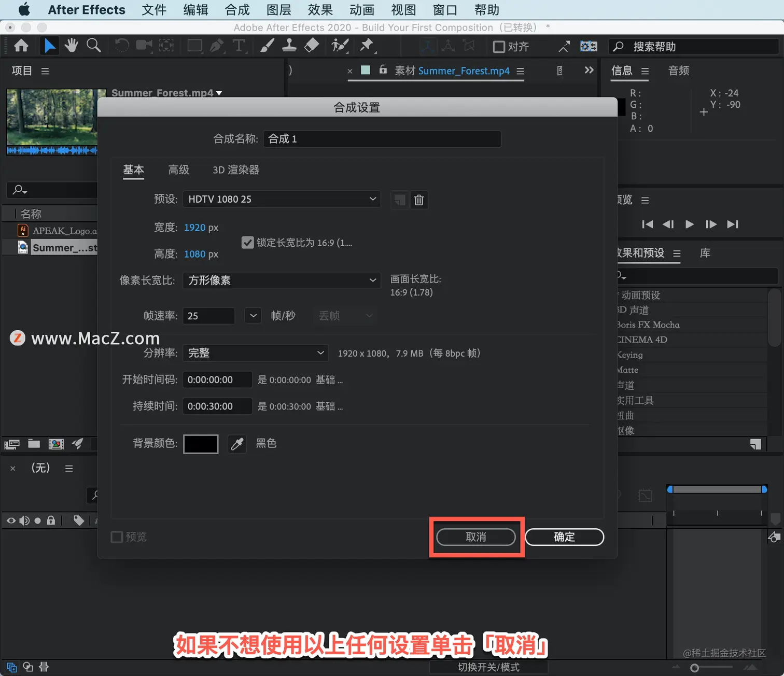Select the Selection arrow tool
Image resolution: width=784 pixels, height=676 pixels.
[x=50, y=46]
